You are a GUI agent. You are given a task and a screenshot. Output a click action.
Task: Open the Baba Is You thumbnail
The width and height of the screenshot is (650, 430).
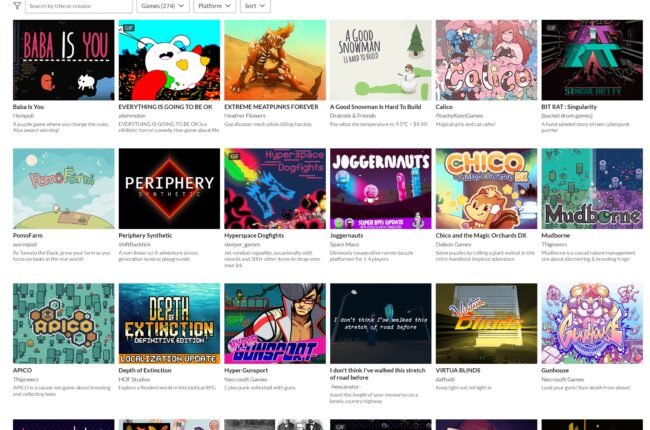(x=63, y=60)
